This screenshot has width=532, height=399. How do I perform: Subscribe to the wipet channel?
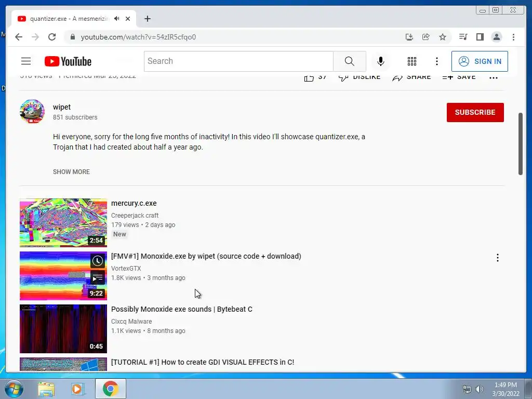pyautogui.click(x=475, y=112)
